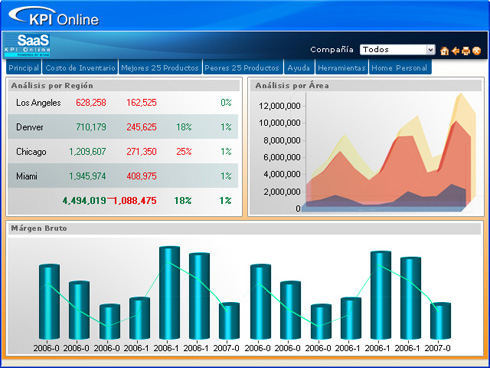Open the Herramientas tab

(342, 68)
